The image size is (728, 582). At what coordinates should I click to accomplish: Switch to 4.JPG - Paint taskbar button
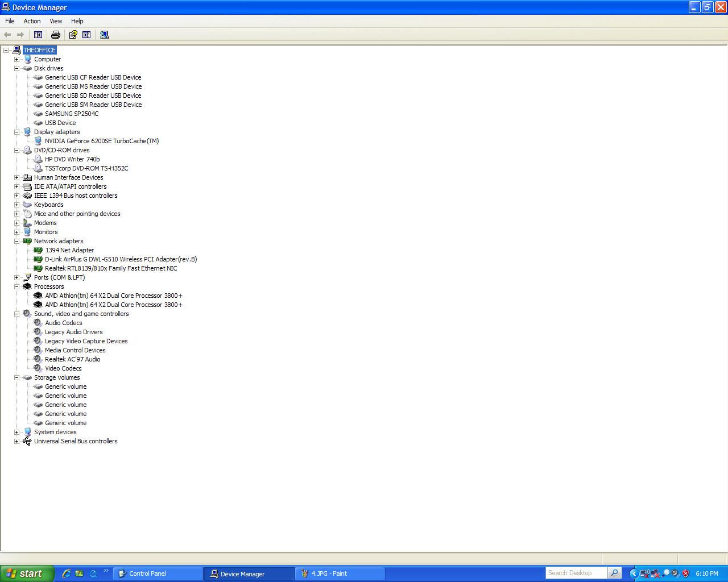pyautogui.click(x=340, y=573)
